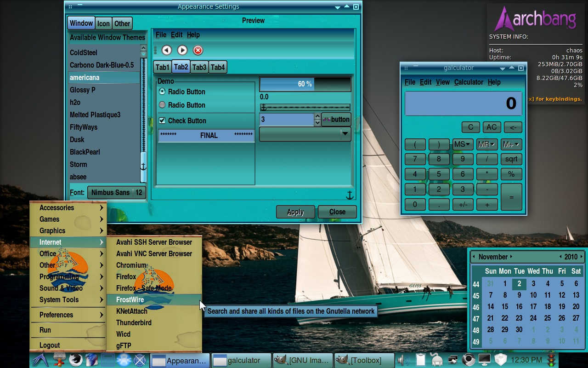Select the unselected gray Radio Button in Demo
Viewport: 588px width, 368px height.
[162, 105]
